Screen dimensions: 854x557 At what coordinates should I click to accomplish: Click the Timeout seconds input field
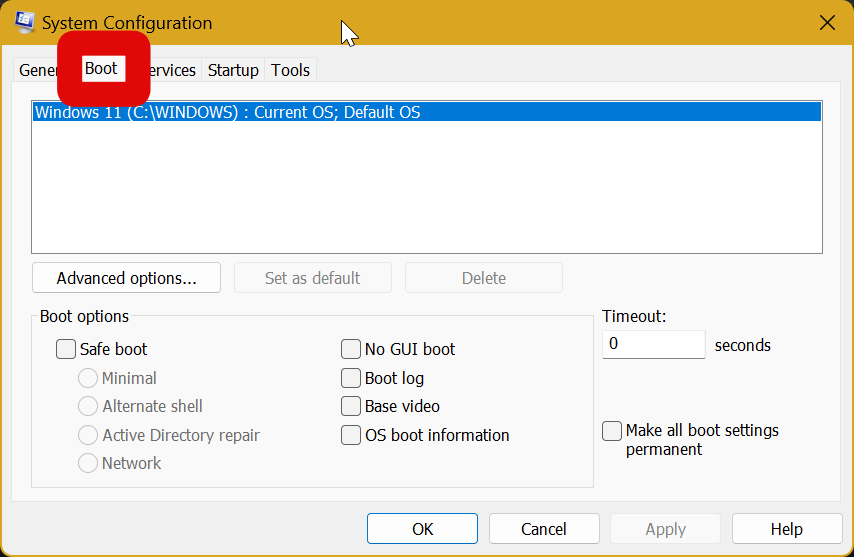tap(654, 344)
